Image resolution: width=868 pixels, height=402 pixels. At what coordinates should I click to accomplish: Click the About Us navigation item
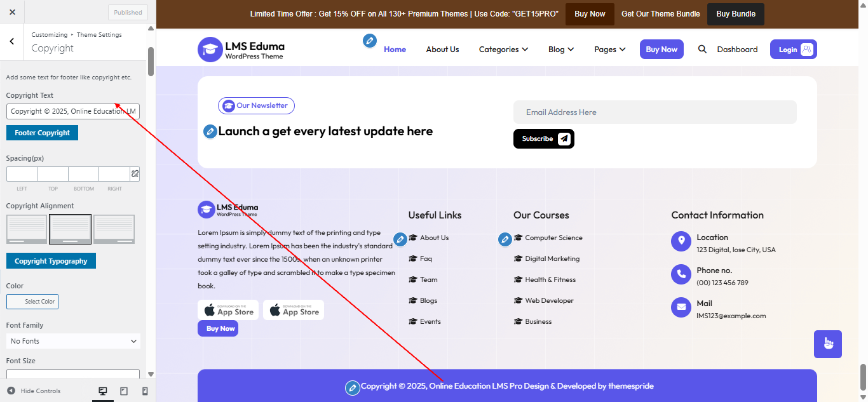coord(442,49)
